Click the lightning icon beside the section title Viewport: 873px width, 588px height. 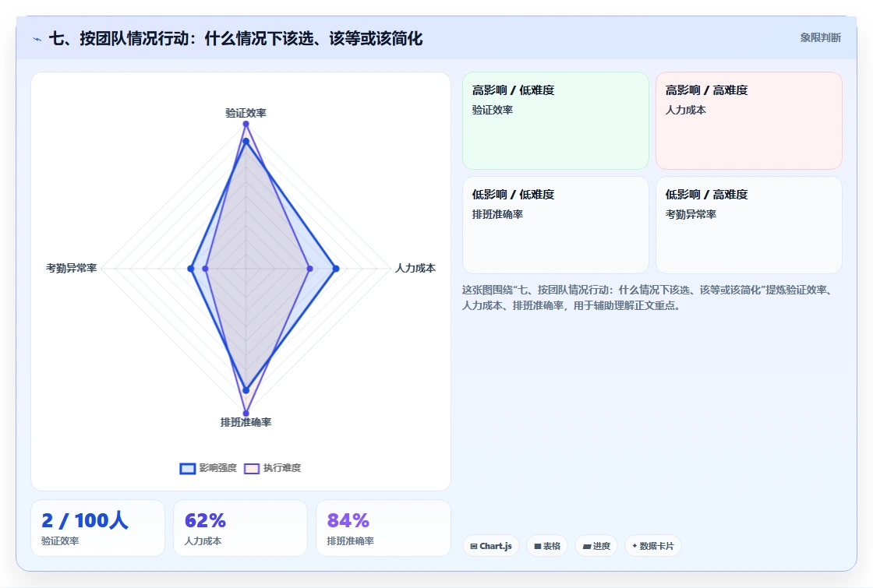(x=37, y=39)
